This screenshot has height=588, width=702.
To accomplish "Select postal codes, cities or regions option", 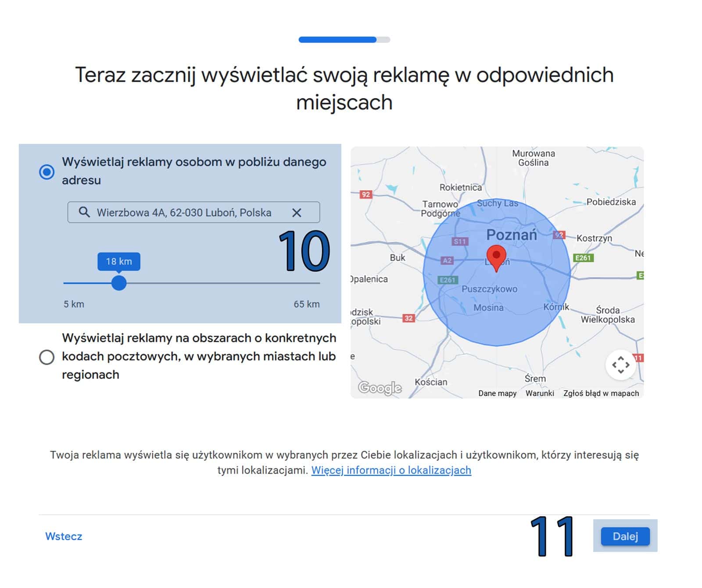I will coord(47,357).
